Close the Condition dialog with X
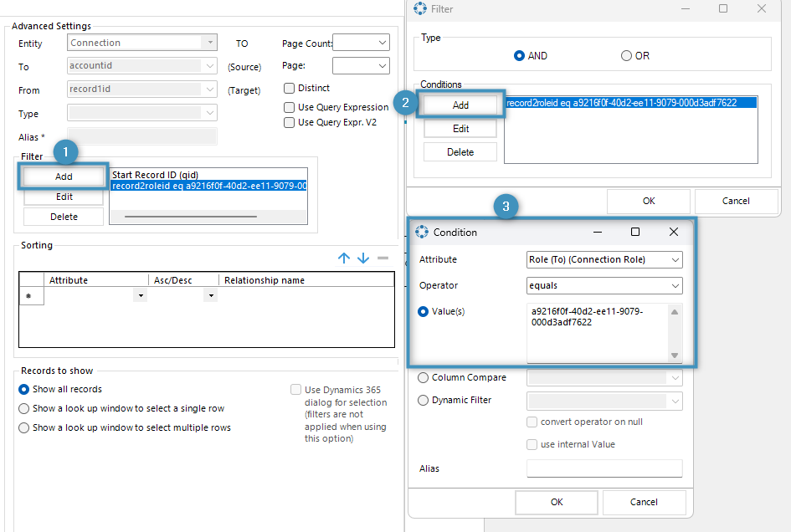The image size is (791, 532). click(x=674, y=232)
